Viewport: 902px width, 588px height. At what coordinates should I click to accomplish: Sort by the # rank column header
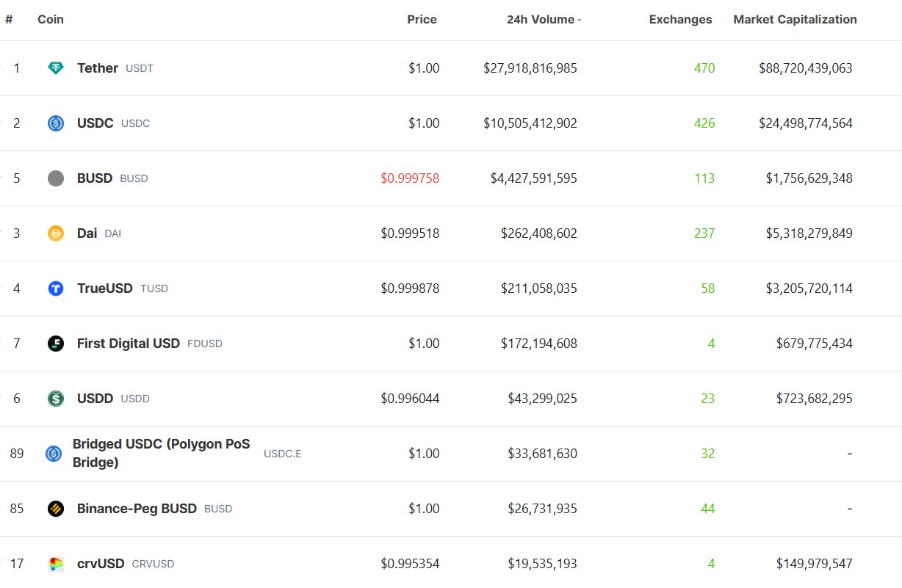(9, 20)
